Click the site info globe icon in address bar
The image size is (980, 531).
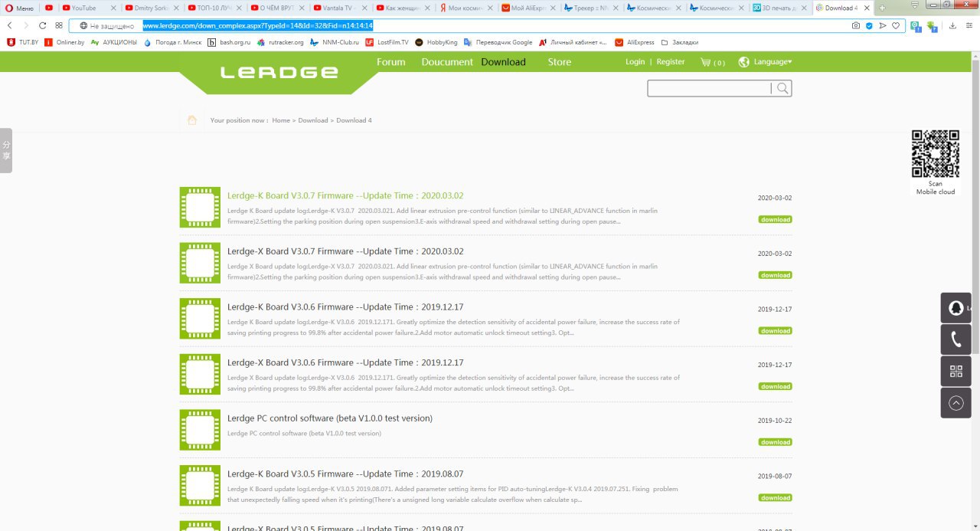83,25
